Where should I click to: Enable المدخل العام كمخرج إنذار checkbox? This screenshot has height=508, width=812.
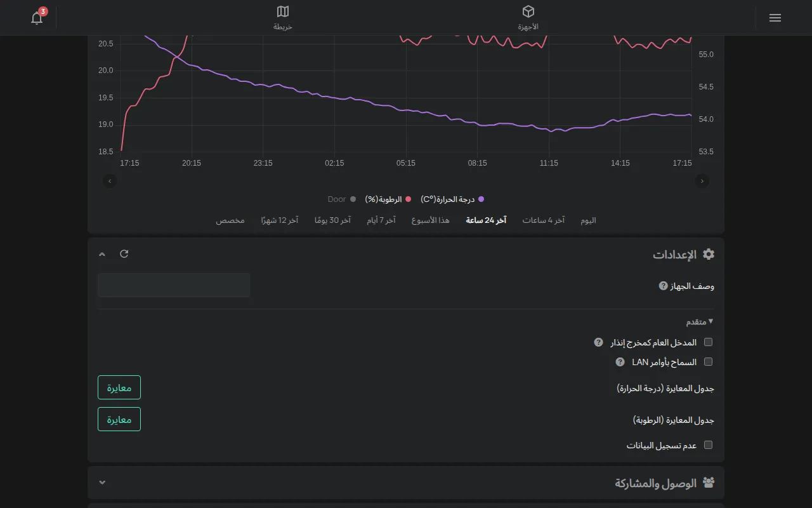(709, 342)
